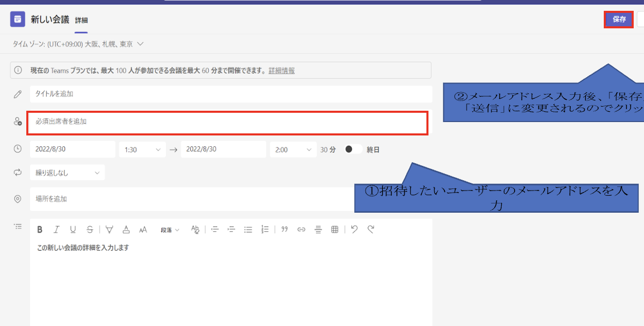
Task: Click the details list icon beside the editor
Action: [18, 226]
